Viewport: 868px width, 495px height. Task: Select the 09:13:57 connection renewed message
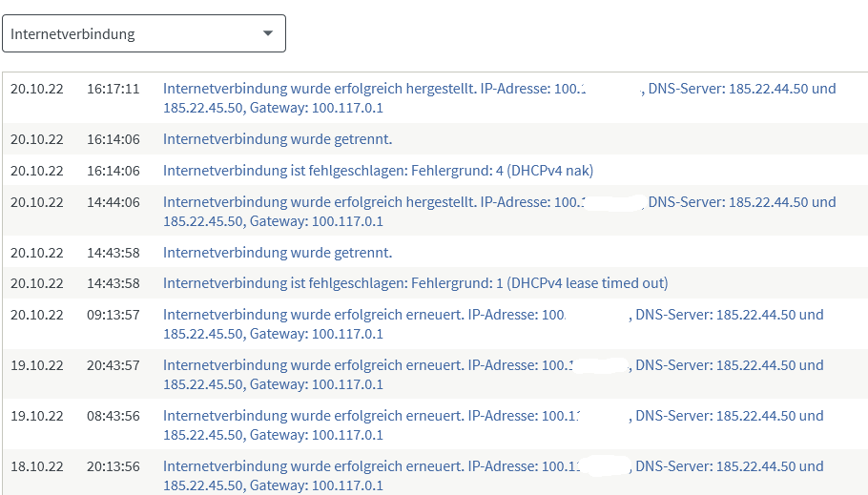coord(493,324)
